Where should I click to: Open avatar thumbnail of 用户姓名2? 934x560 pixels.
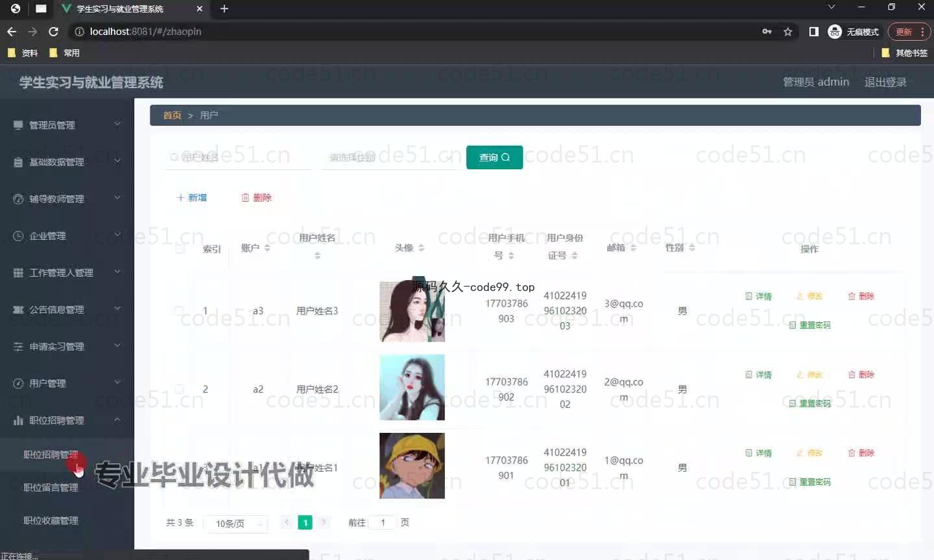[412, 388]
